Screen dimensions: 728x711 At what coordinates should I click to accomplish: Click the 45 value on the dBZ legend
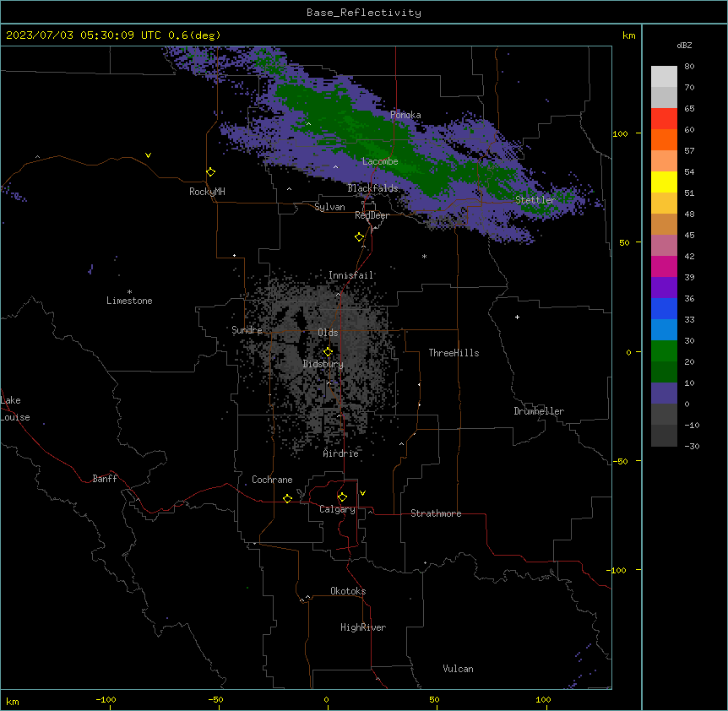(x=689, y=236)
